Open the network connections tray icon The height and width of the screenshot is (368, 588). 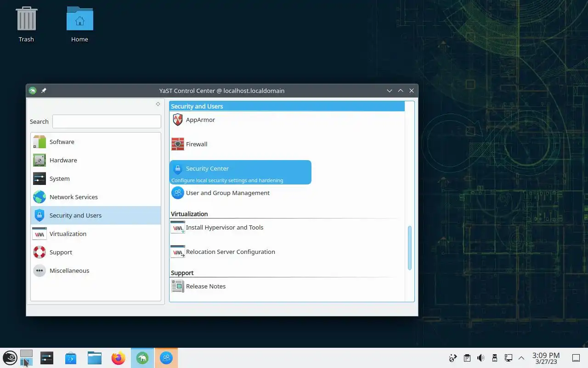(508, 358)
